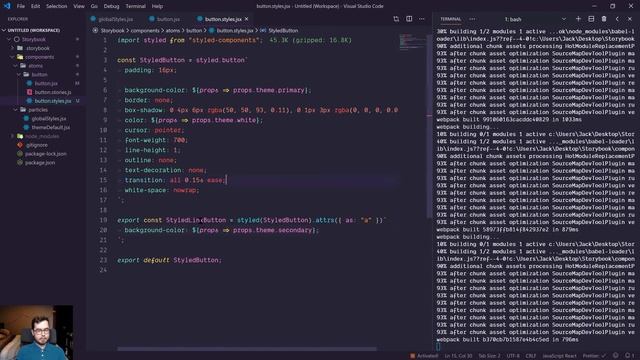Open the notifications bell icon
Screen dimensions: 640x360
point(629,356)
